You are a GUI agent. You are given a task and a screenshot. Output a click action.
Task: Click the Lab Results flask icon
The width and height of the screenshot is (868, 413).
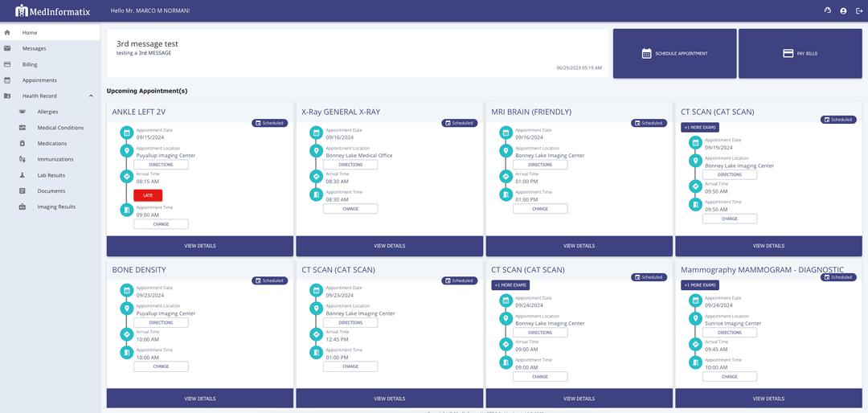point(23,175)
